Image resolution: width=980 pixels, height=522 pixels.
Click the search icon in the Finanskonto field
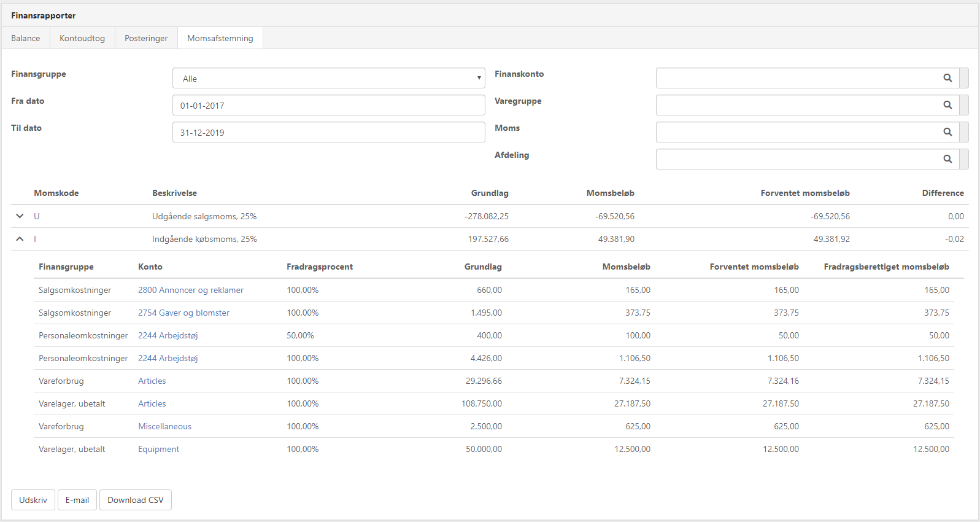[947, 78]
